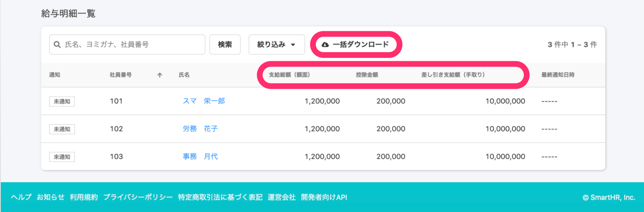Focus the 氏名、ヨミガナ、社員番号 search field
The image size is (644, 212).
tap(127, 44)
